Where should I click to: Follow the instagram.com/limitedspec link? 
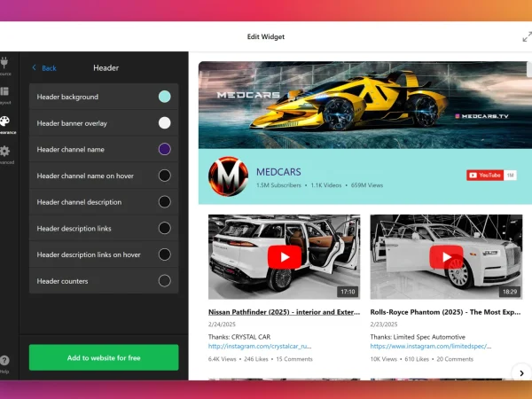click(431, 347)
